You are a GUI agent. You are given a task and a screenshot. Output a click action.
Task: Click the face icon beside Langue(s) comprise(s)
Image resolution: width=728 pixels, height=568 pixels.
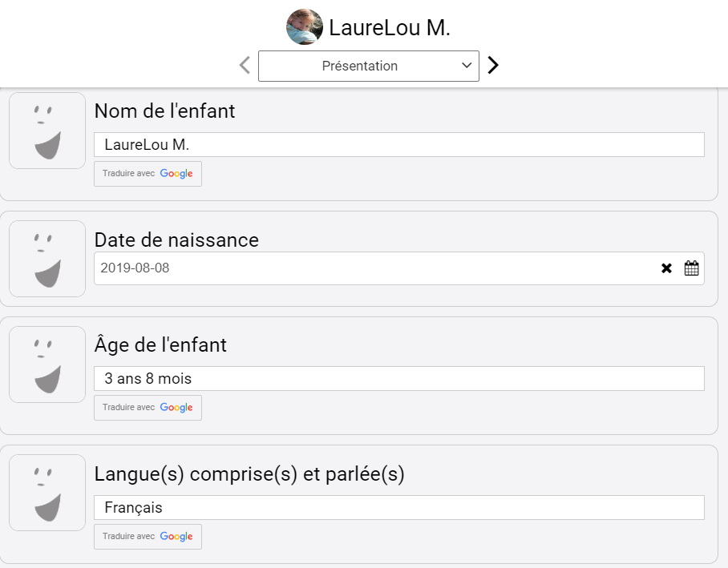(x=47, y=493)
